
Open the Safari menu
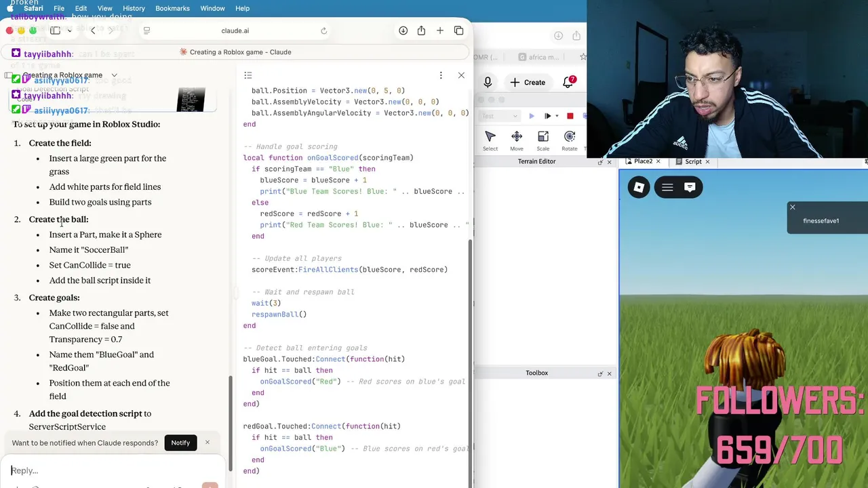(x=33, y=8)
